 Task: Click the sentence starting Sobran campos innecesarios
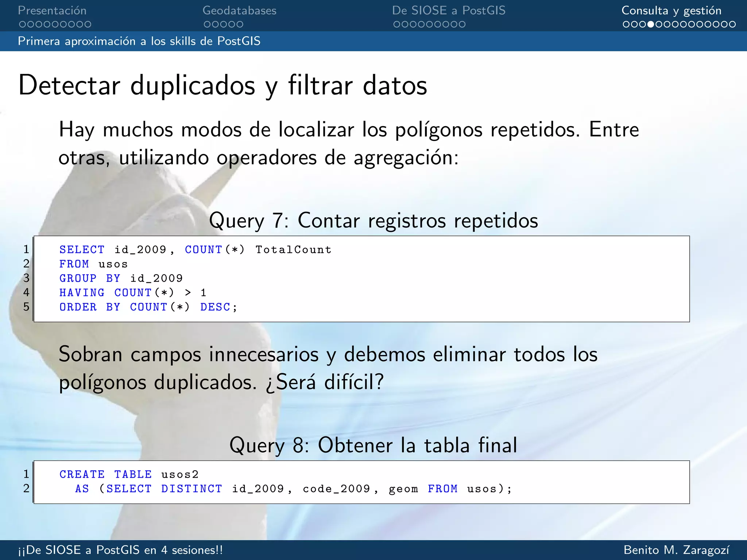click(328, 368)
